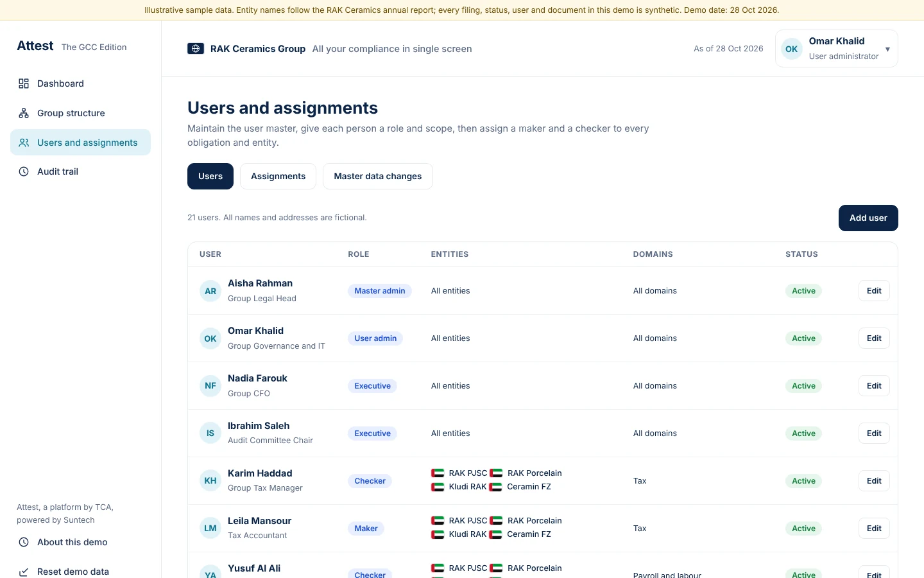Open the Omar Khalid user dropdown arrow
The image size is (924, 578).
[x=887, y=49]
